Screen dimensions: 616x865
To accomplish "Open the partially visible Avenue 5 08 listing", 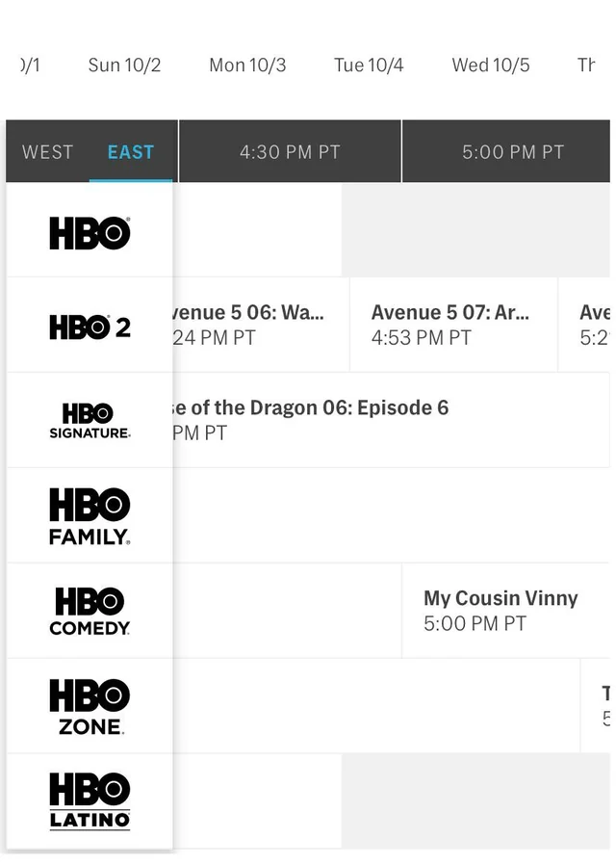I will click(x=592, y=325).
